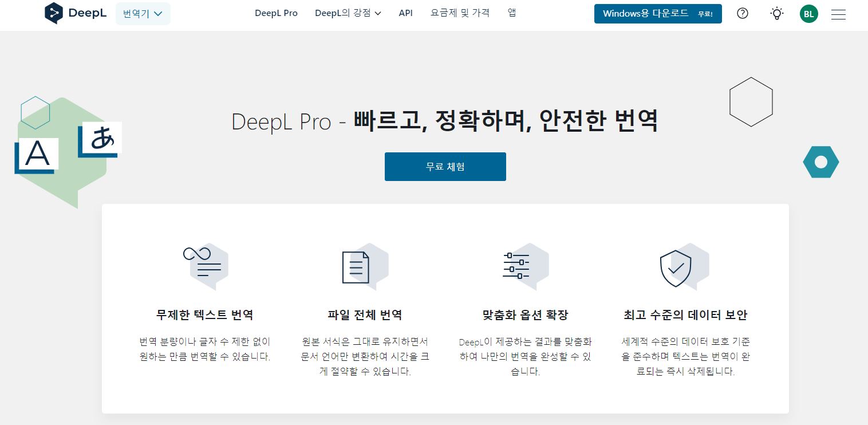Click the Windows용 다운로드 button
Image resolution: width=868 pixels, height=425 pixels.
pos(657,14)
